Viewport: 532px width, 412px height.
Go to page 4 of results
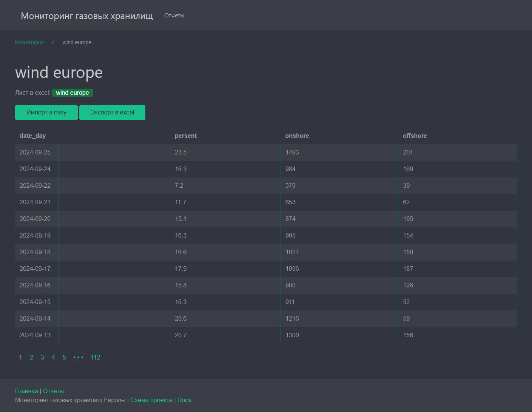click(53, 357)
